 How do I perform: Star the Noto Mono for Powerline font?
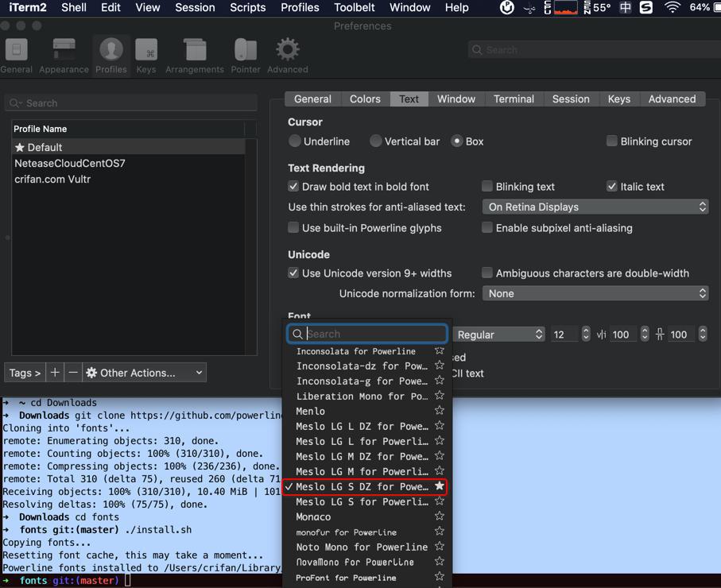tap(440, 547)
